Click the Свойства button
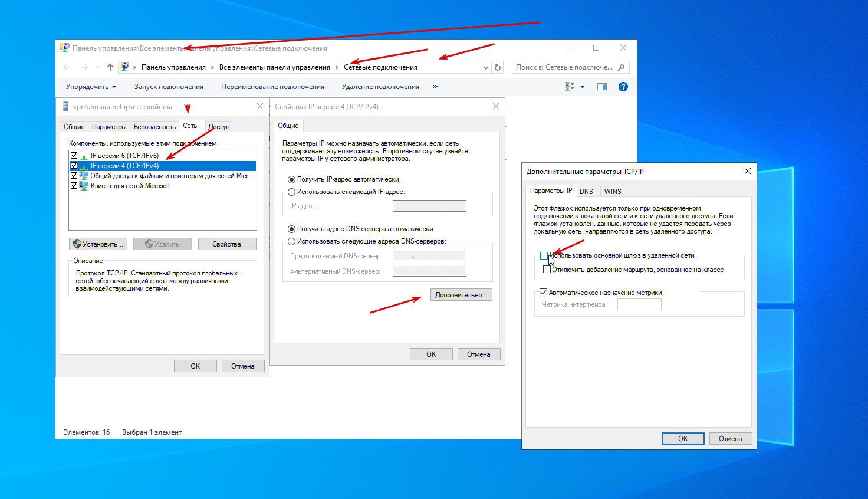Image resolution: width=868 pixels, height=499 pixels. (227, 244)
